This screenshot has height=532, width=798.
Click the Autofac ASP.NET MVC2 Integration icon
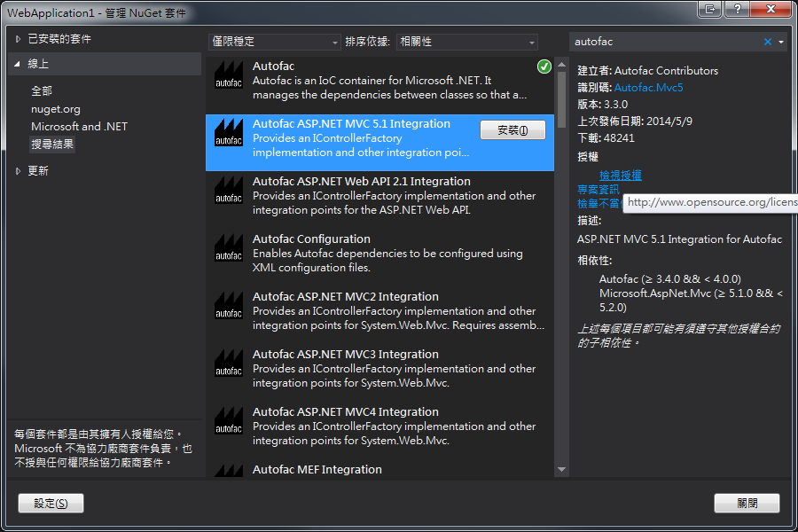click(229, 305)
